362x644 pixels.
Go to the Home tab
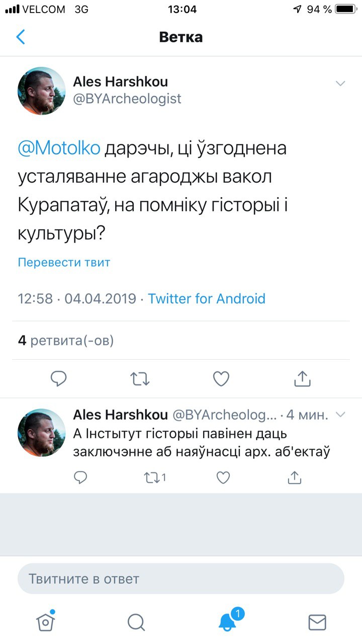click(x=46, y=622)
